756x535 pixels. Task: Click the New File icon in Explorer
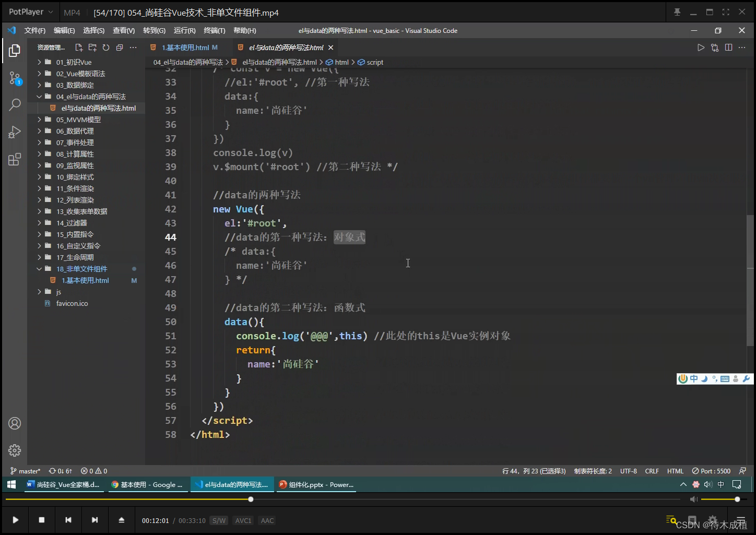79,47
